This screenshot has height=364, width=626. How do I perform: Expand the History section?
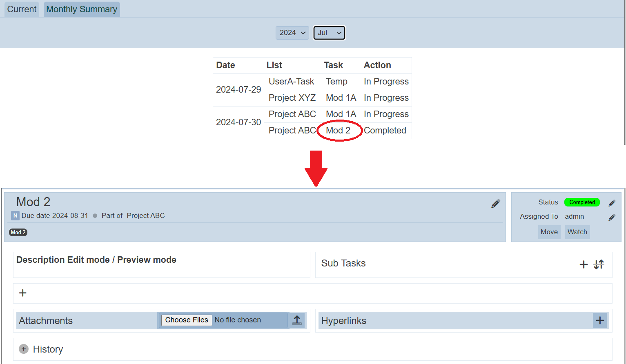[x=24, y=349]
